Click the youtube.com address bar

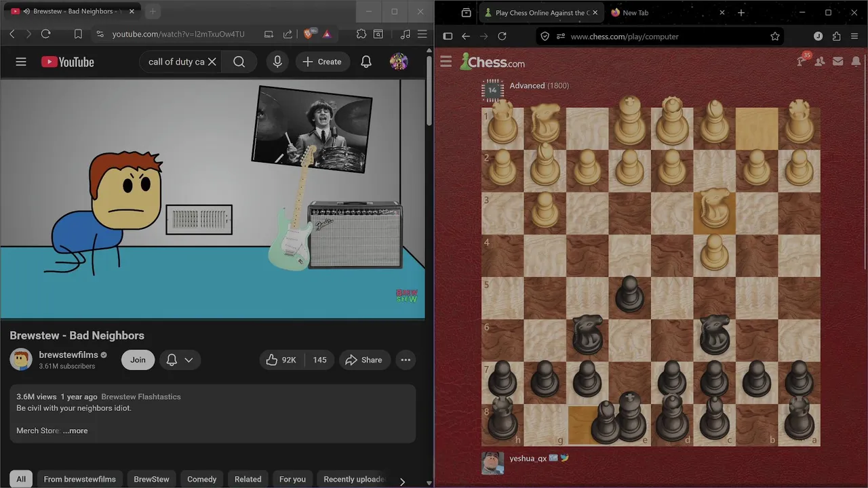[178, 34]
